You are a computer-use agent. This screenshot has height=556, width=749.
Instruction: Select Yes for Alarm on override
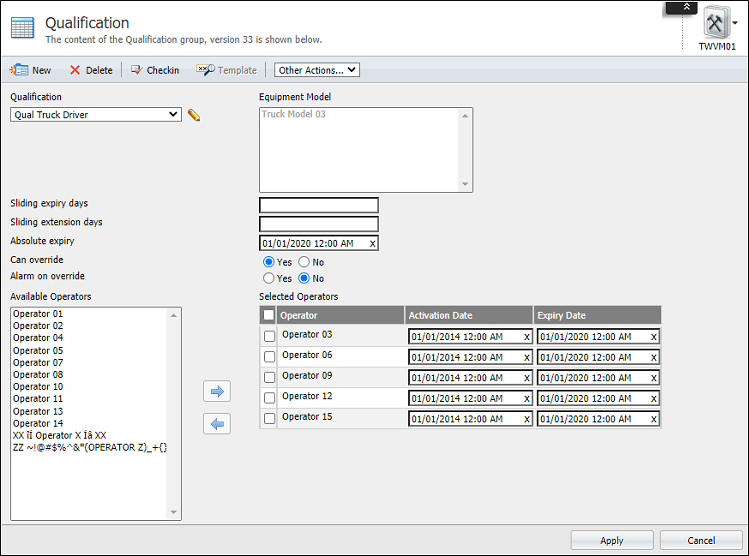pyautogui.click(x=268, y=278)
